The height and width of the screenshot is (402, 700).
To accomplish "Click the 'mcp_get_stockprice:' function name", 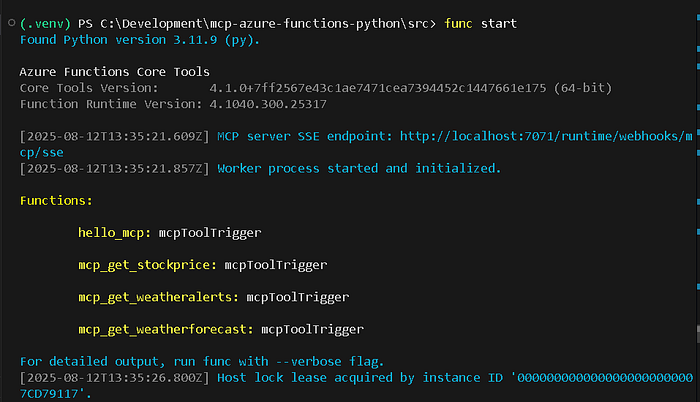I will [147, 265].
